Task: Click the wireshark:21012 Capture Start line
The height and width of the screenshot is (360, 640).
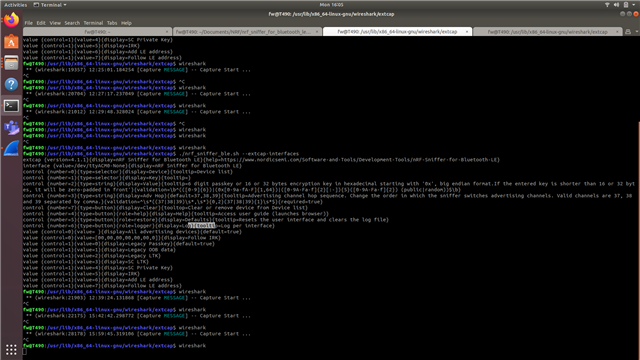Action: 138,112
